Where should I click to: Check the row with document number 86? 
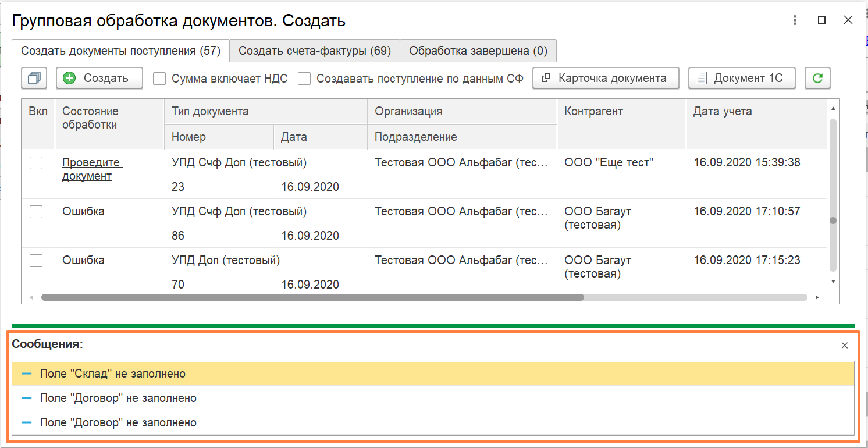point(36,212)
